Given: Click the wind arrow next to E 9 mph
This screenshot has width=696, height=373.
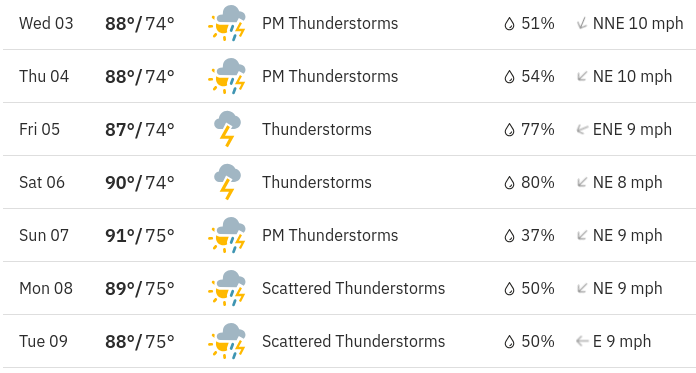Looking at the screenshot, I should pyautogui.click(x=582, y=341).
